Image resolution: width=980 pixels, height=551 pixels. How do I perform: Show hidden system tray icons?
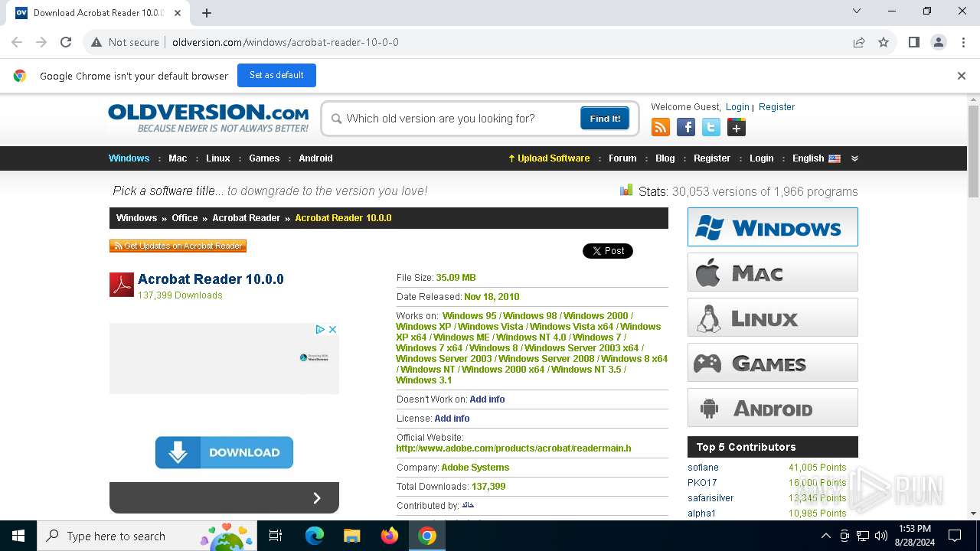[x=825, y=536]
